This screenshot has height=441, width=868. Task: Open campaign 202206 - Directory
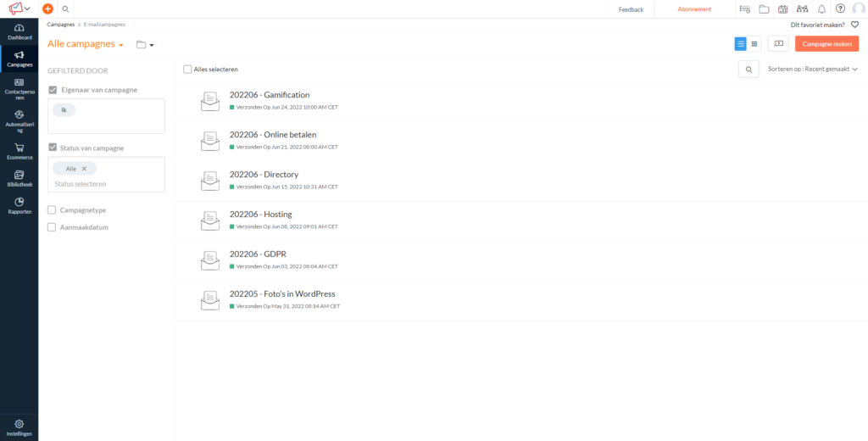pos(264,175)
